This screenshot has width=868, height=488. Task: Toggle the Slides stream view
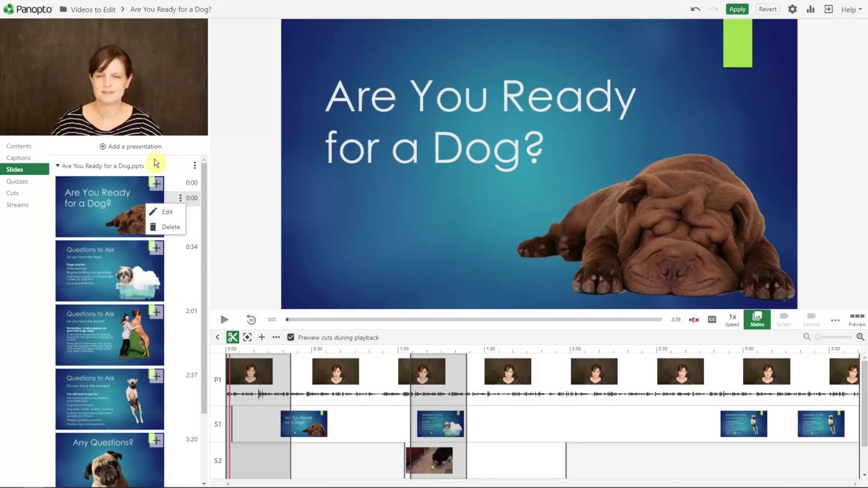point(757,319)
